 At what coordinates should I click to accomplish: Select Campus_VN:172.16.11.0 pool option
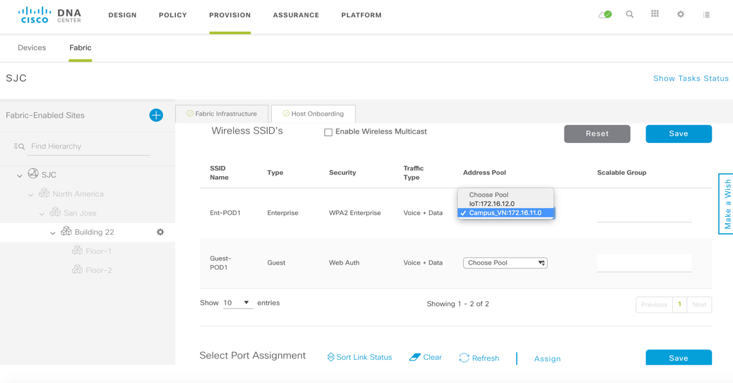point(505,213)
